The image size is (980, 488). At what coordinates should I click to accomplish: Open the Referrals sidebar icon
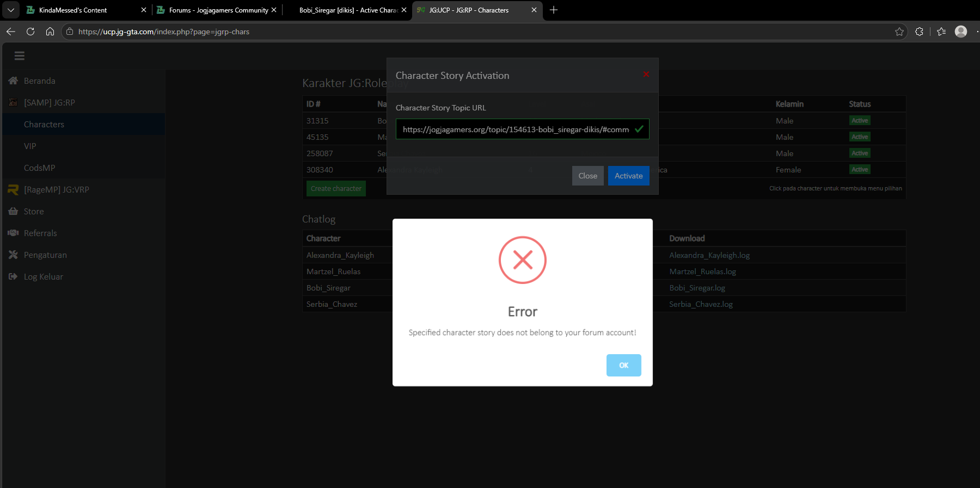(x=13, y=233)
